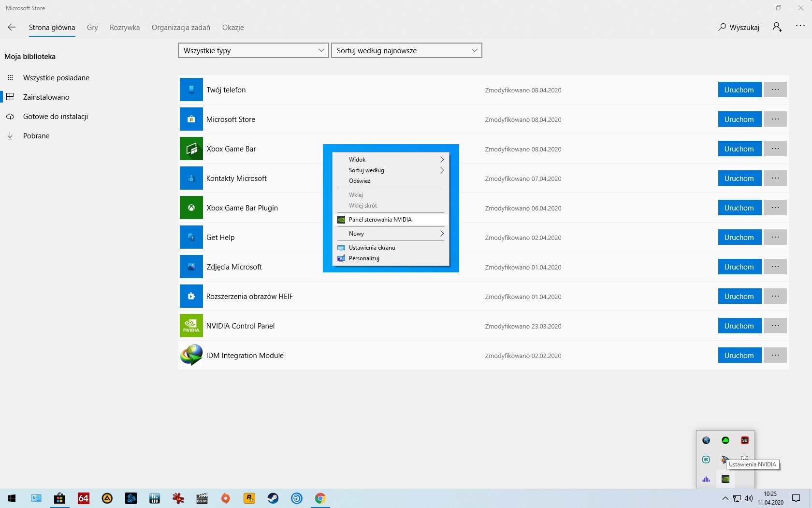Screen dimensions: 812x508
Task: Launch NVIDIA Control Panel with Uruchom
Action: (739, 326)
